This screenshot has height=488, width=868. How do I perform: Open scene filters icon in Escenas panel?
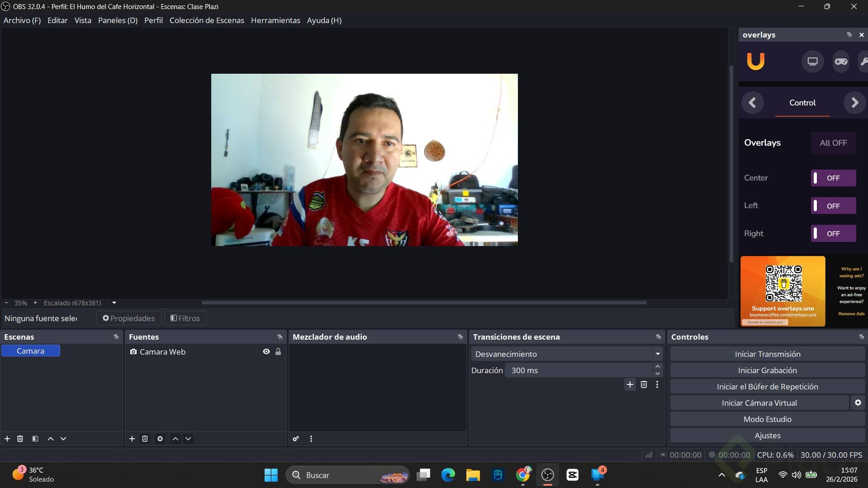coord(35,438)
